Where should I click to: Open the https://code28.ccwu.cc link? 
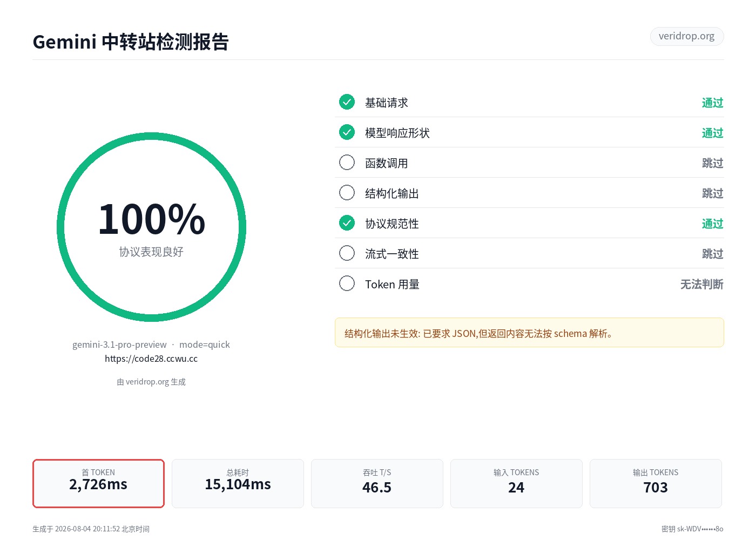(x=151, y=359)
